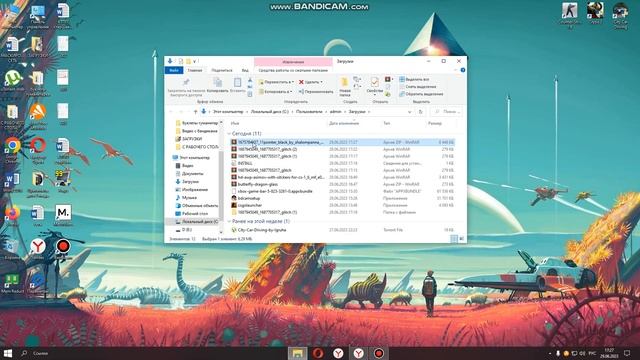Switch to large icons view toggle
This screenshot has height=360, width=640.
click(x=462, y=239)
